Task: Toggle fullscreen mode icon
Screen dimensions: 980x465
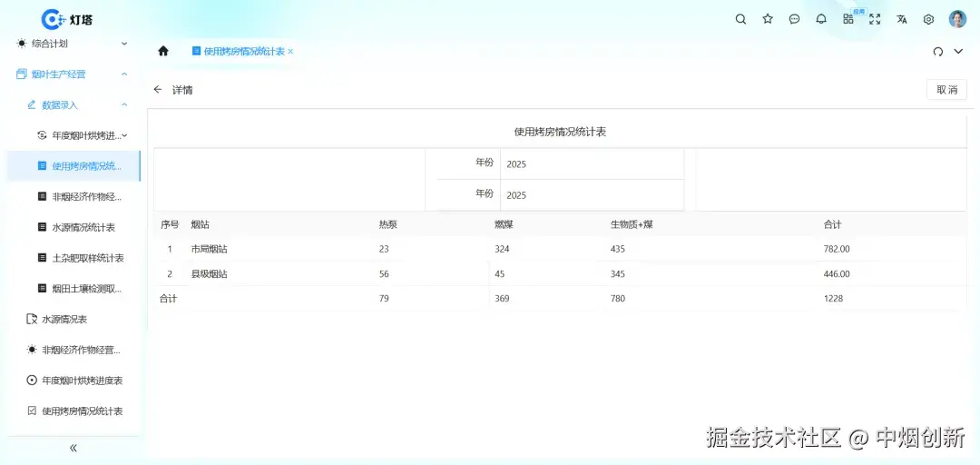Action: click(875, 19)
